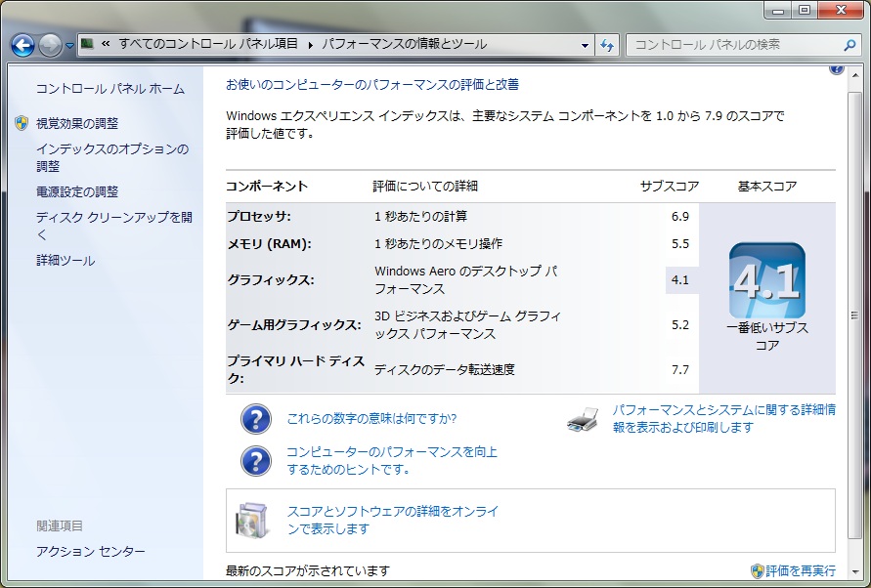The height and width of the screenshot is (588, 871).
Task: Click the グラフィックス: row label
Action: point(271,280)
